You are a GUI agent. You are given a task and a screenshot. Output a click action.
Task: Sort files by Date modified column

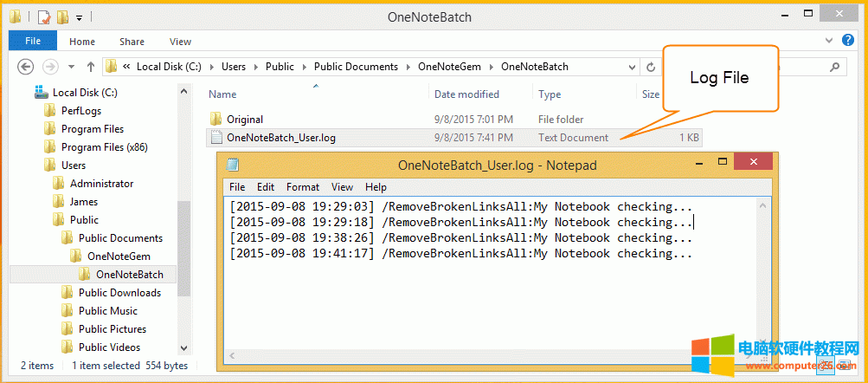click(x=466, y=94)
